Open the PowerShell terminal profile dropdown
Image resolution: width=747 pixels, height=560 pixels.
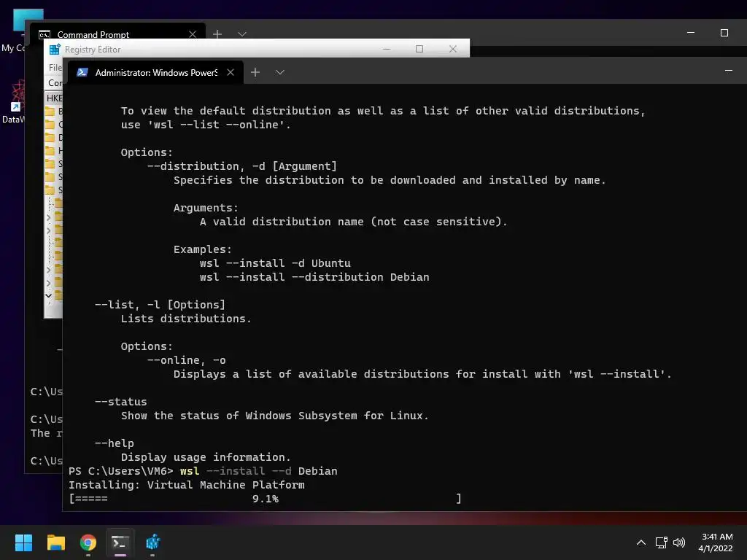pos(280,72)
